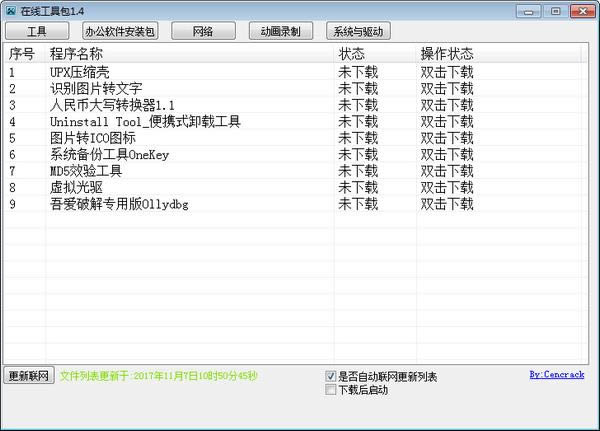The width and height of the screenshot is (600, 431).
Task: Click 双击下载 for 吾爱破解专用版Ollydbg
Action: pos(447,204)
